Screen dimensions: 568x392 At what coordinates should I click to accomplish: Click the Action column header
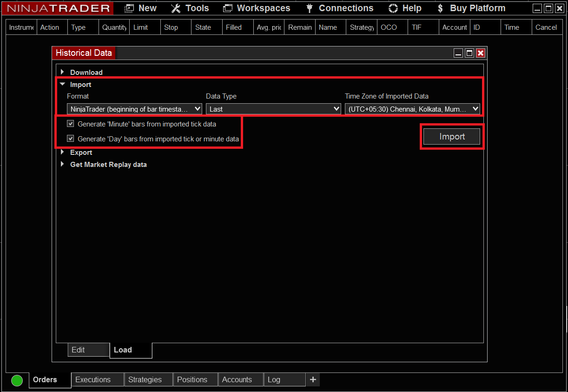52,27
